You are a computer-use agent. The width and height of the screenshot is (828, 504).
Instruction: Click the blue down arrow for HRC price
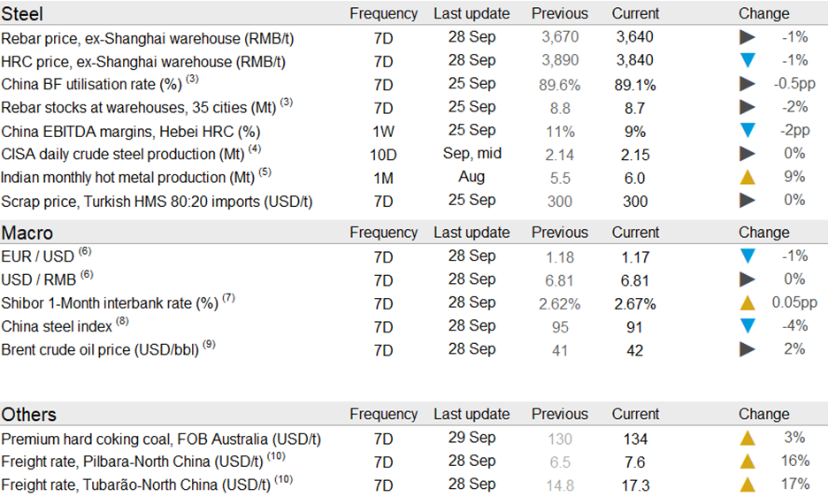(747, 61)
